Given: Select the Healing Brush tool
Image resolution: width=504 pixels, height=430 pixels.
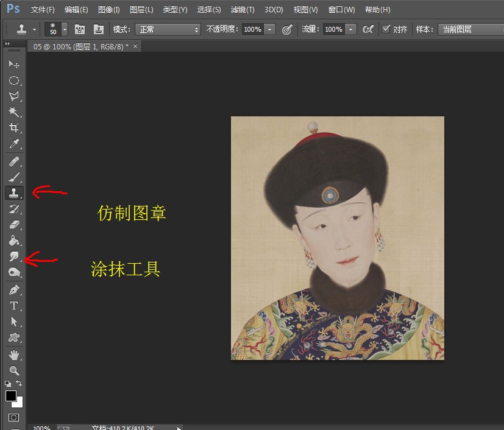Looking at the screenshot, I should pyautogui.click(x=14, y=161).
